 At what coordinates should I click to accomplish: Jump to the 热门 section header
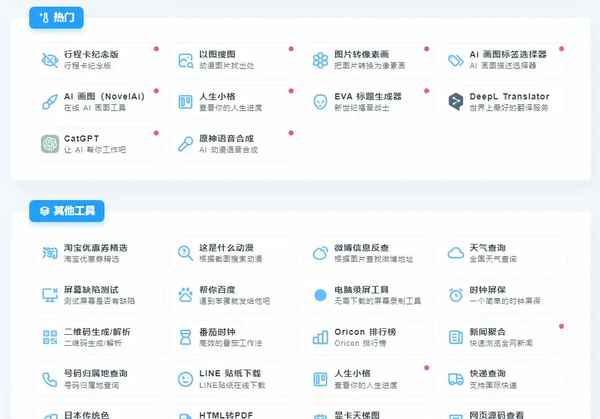(56, 18)
